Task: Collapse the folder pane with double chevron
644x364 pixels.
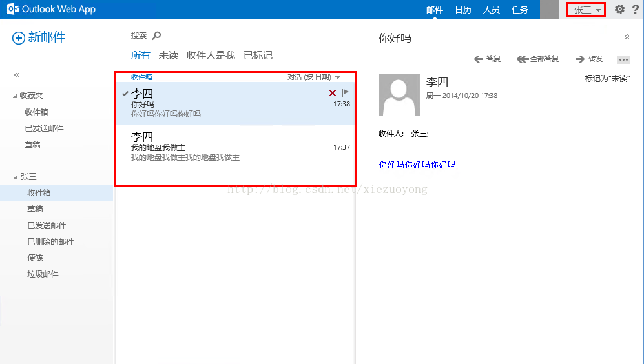Action: 17,75
